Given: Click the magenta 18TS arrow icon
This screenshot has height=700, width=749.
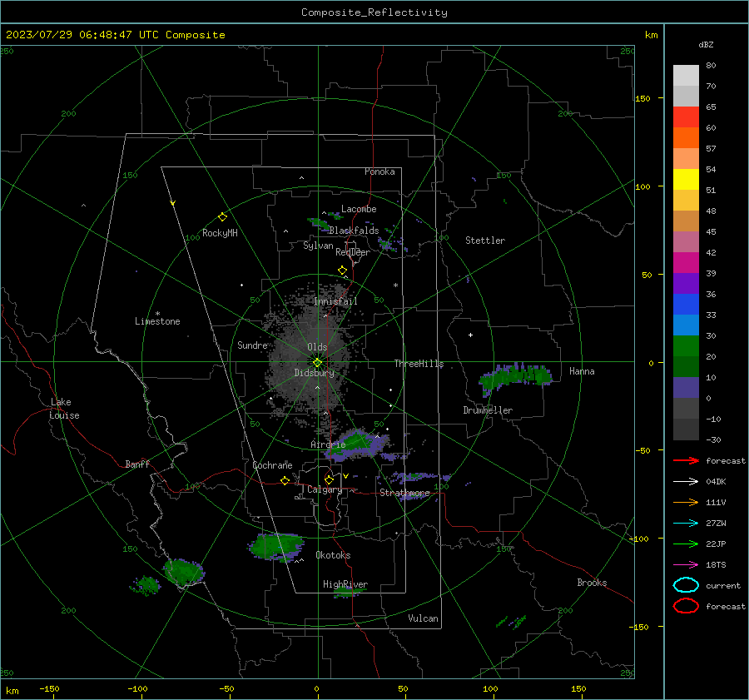Looking at the screenshot, I should coord(686,565).
